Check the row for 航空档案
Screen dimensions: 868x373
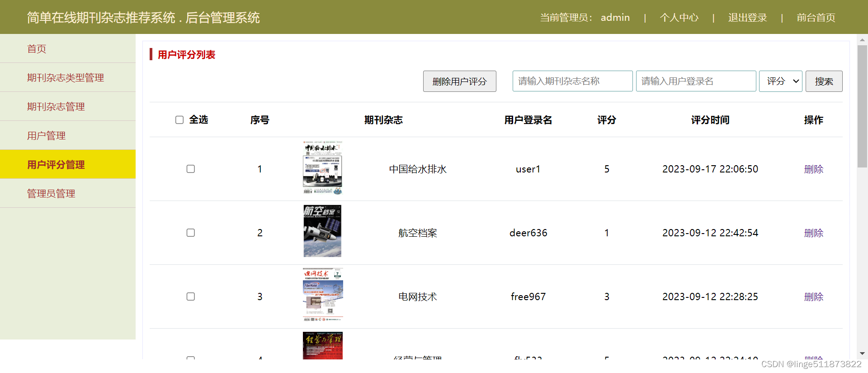click(x=191, y=233)
